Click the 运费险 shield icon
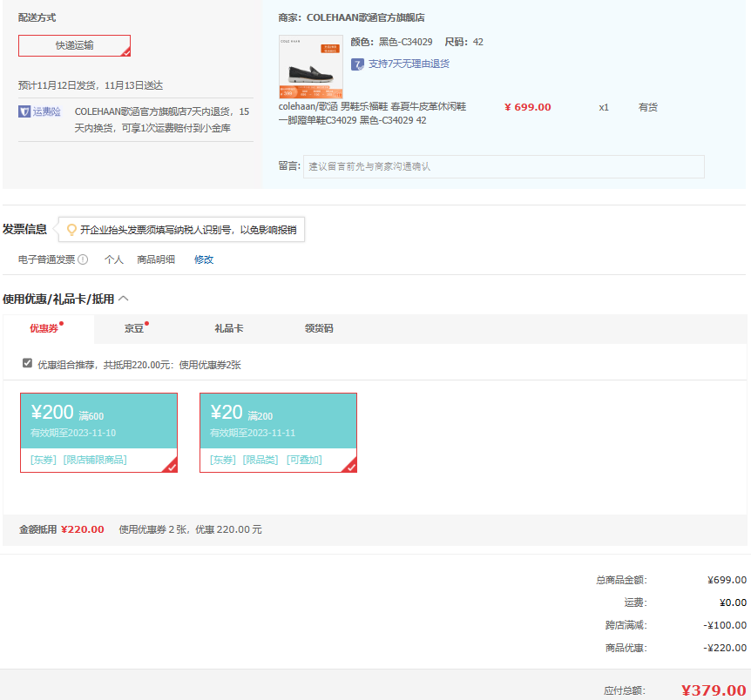Screen dimensions: 751x700 point(24,111)
